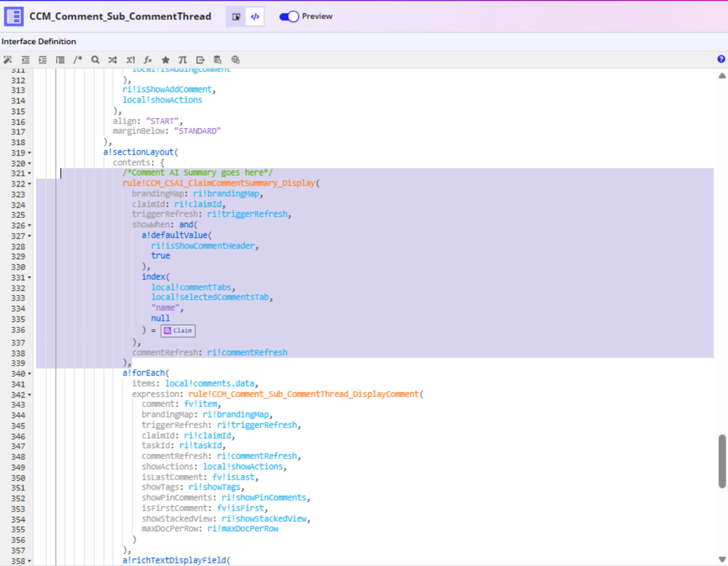Click "START" value on line 316
The image size is (728, 566).
pyautogui.click(x=162, y=121)
